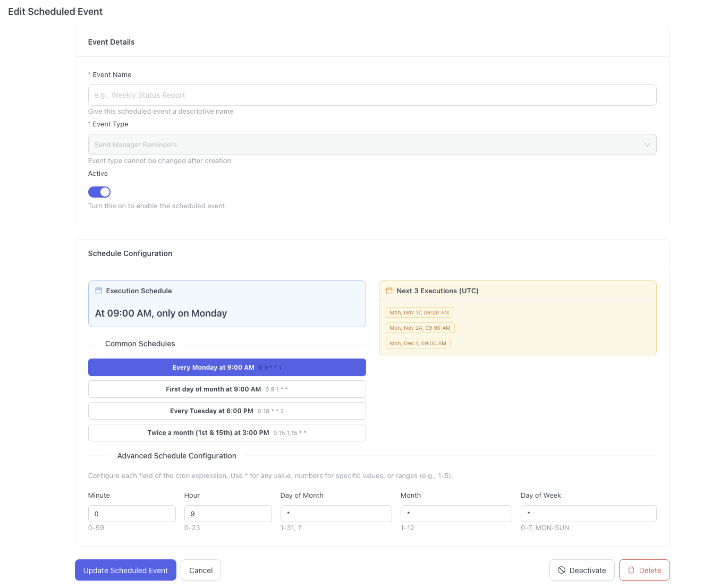Open the Event Type dropdown
The image size is (712, 588).
[x=372, y=144]
